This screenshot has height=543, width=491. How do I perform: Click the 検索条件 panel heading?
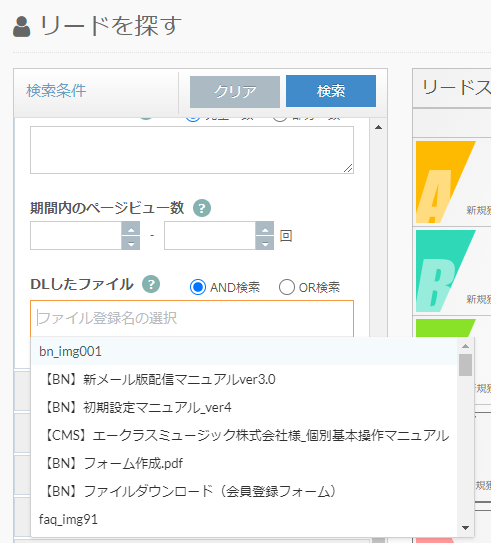[56, 91]
